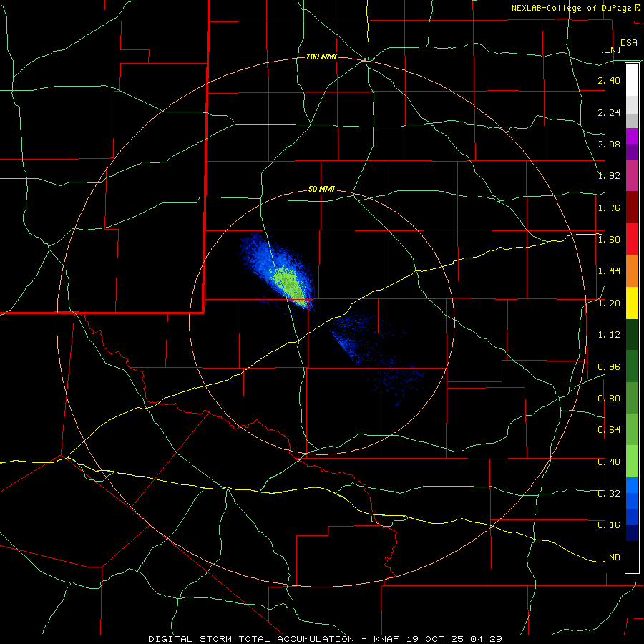Screen dimensions: 644x644
Task: Click the DSA product label
Action: click(629, 43)
